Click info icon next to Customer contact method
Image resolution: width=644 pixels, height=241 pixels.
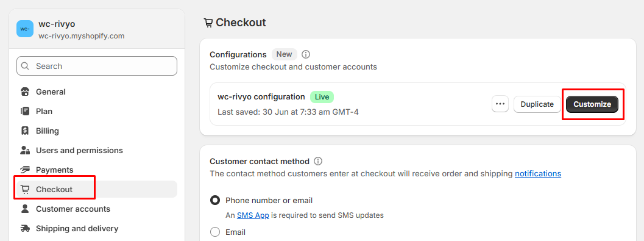(317, 161)
